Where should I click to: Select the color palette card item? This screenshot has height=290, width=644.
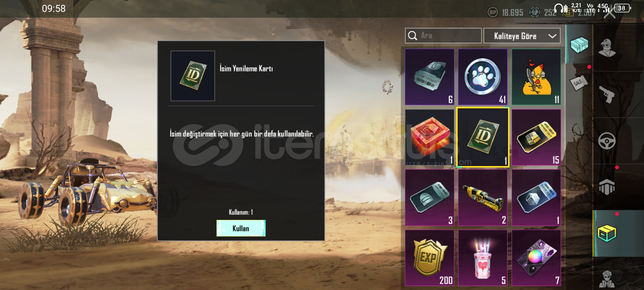click(x=536, y=258)
